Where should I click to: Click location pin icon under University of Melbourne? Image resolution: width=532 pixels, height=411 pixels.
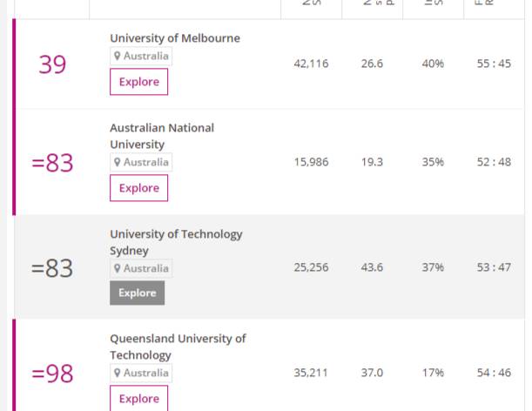click(x=117, y=56)
